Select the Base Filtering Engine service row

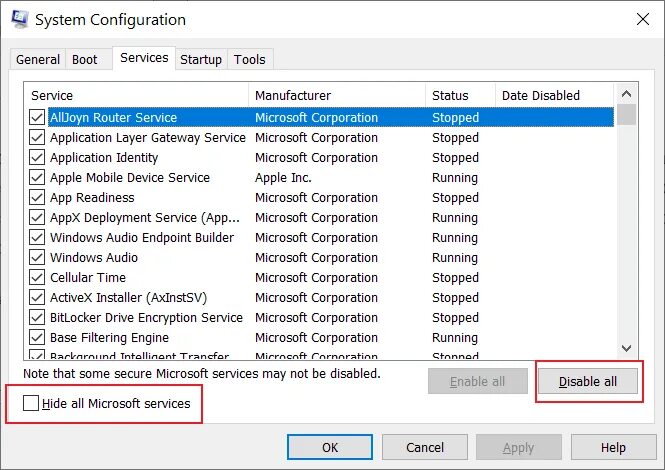110,338
